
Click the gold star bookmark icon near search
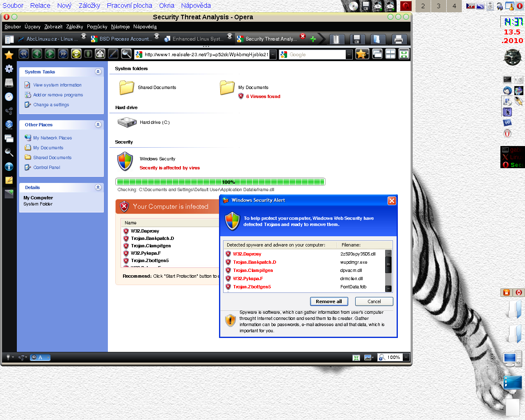(362, 54)
